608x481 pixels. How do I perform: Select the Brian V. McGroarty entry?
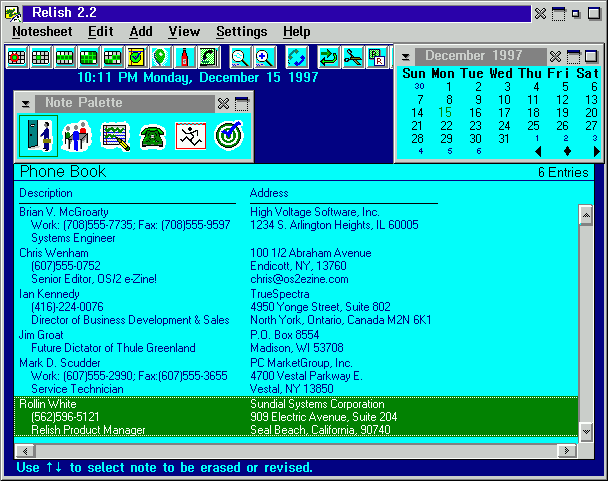click(296, 225)
